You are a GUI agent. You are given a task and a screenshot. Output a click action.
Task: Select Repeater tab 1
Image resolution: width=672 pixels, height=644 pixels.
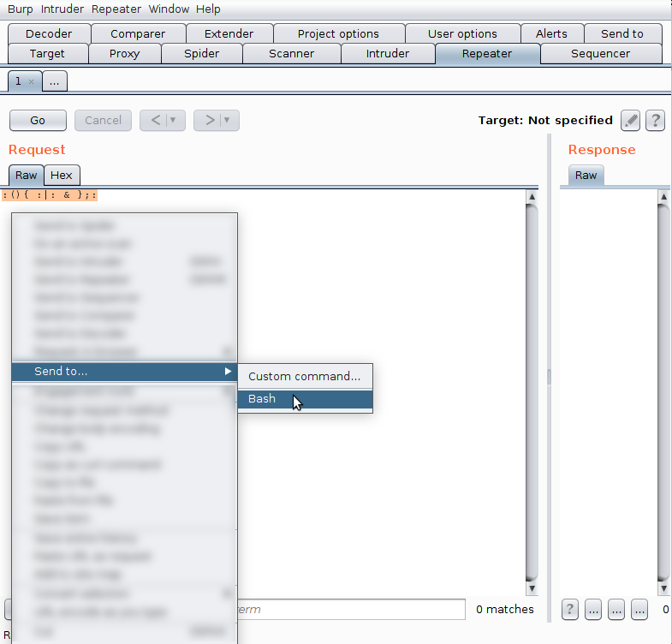[25, 81]
